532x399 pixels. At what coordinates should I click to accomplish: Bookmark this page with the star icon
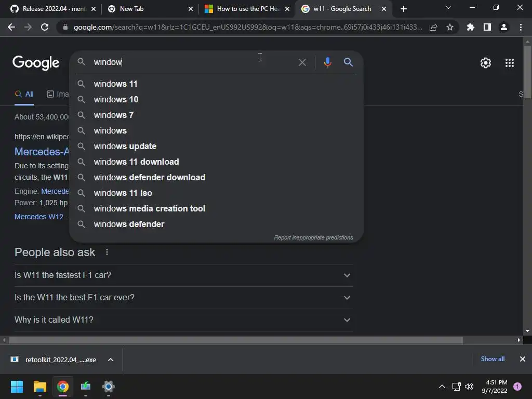(x=450, y=27)
